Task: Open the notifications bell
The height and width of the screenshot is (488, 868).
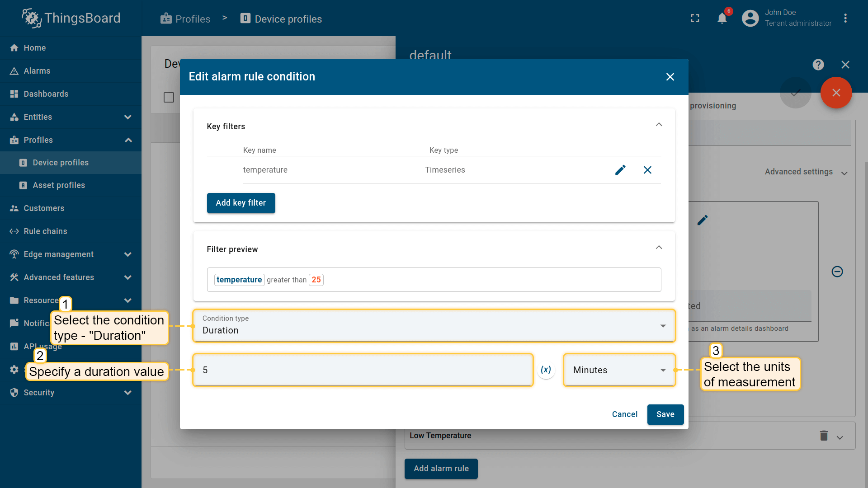Action: point(722,19)
